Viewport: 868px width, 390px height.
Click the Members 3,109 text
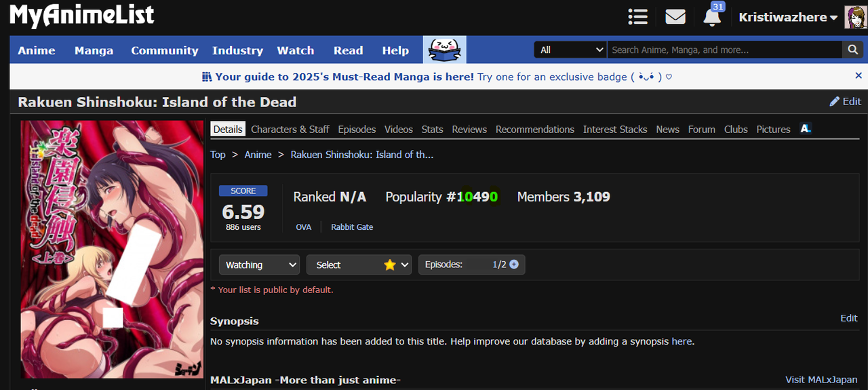(564, 197)
